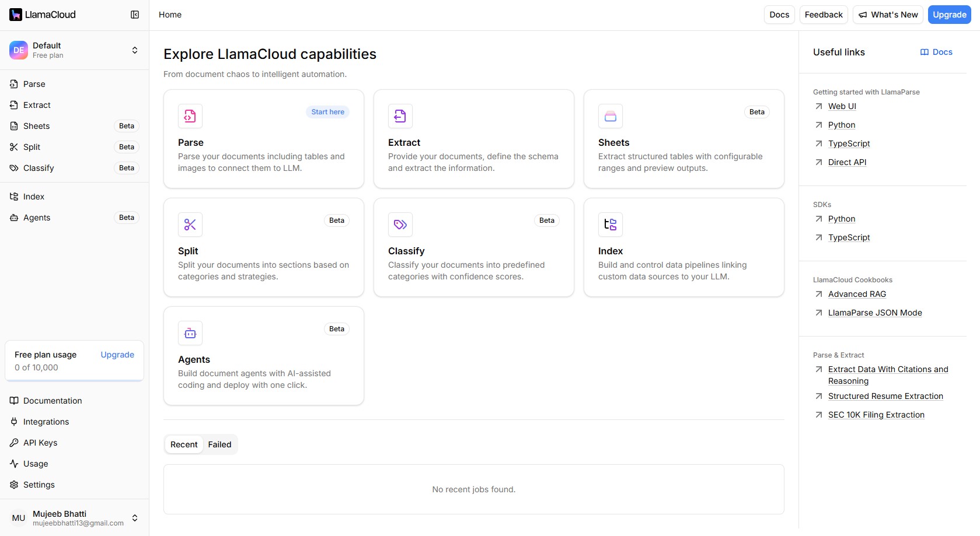
Task: Click the Sheets card's stacked layers icon
Action: point(611,116)
